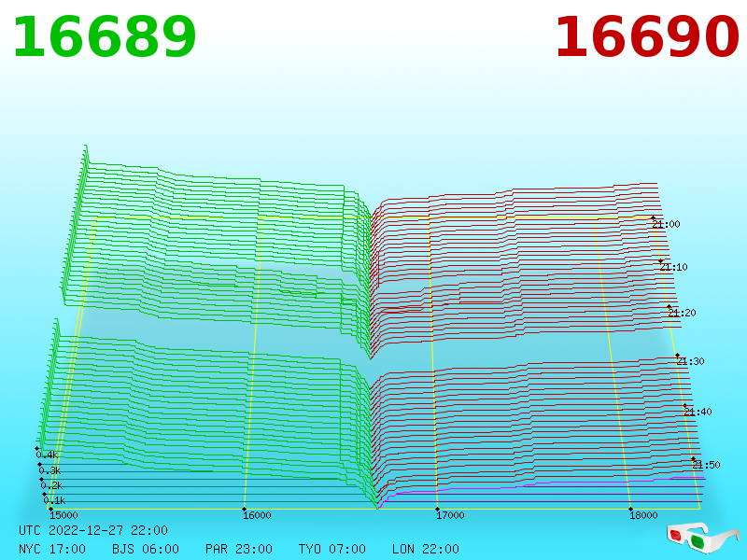Click the red ask price 16690
747x560 pixels.
click(647, 37)
